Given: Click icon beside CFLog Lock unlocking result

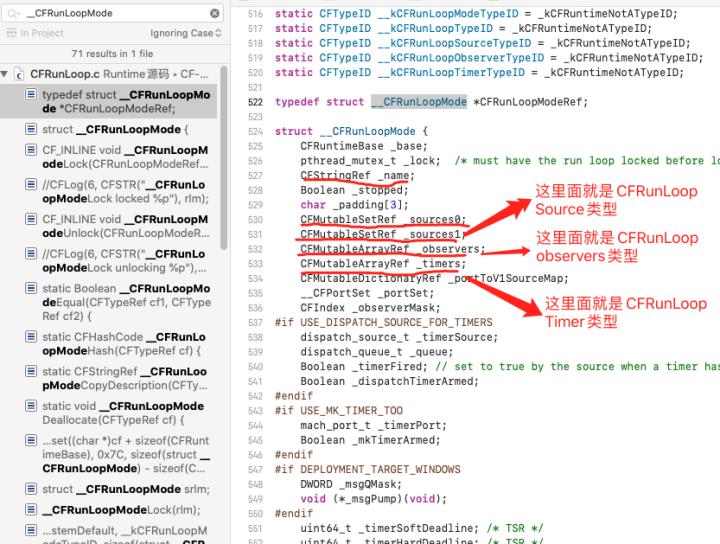Looking at the screenshot, I should [31, 253].
